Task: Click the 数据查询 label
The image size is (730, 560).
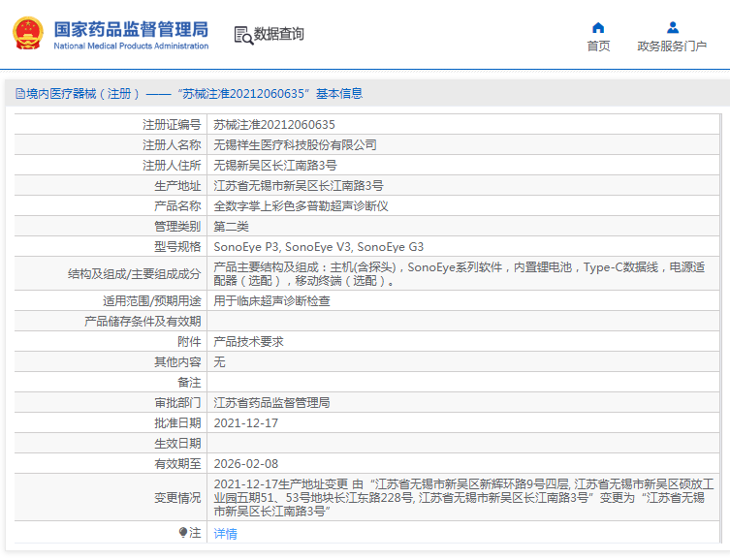Action: tap(278, 34)
